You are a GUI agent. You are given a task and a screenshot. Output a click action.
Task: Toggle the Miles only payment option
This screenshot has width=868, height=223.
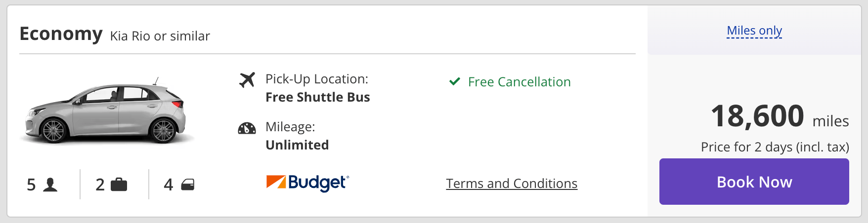754,31
